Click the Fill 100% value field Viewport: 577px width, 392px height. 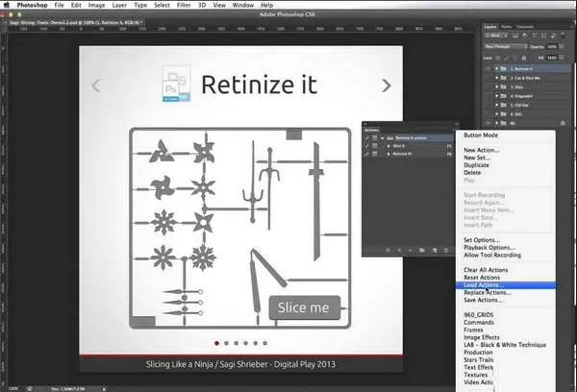552,58
